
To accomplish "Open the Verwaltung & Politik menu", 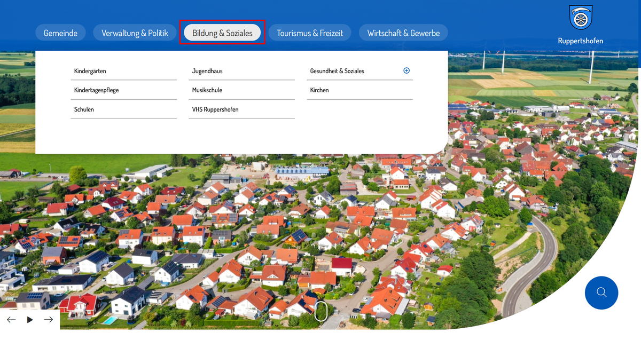I will tap(135, 33).
